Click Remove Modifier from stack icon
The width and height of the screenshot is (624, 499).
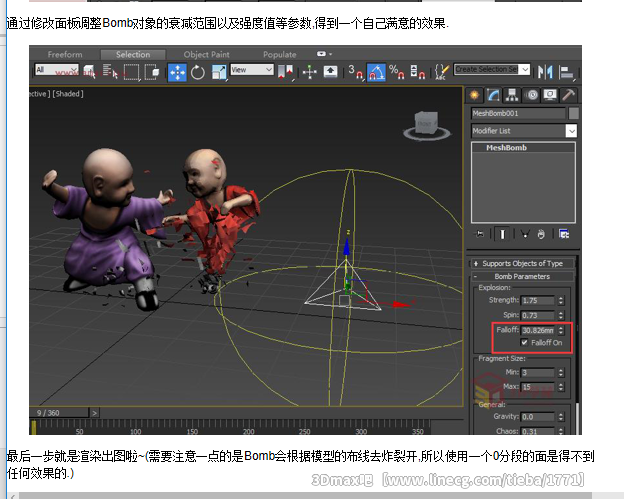pos(541,234)
